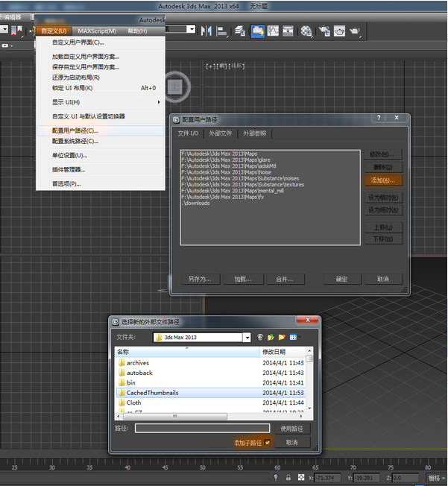This screenshot has width=448, height=486.
Task: Click the folder list horizontal scrollbar thumb
Action: pos(174,416)
